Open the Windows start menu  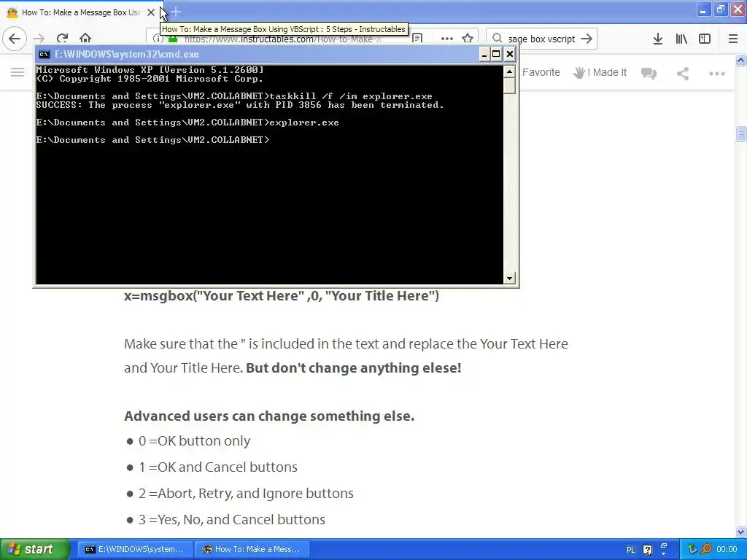(34, 549)
